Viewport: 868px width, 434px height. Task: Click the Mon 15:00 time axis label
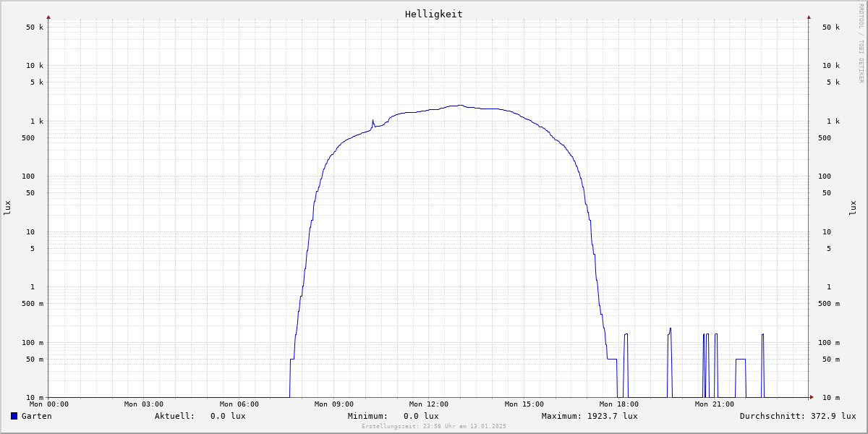point(524,404)
